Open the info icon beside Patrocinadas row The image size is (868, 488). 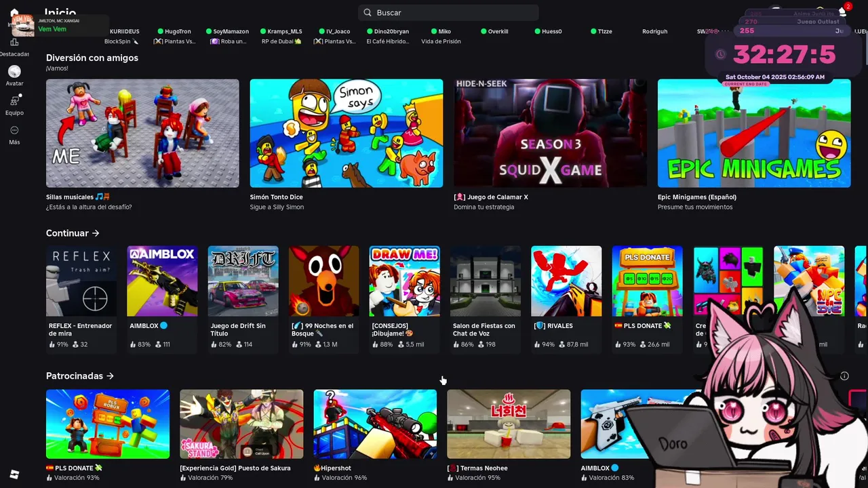point(844,375)
